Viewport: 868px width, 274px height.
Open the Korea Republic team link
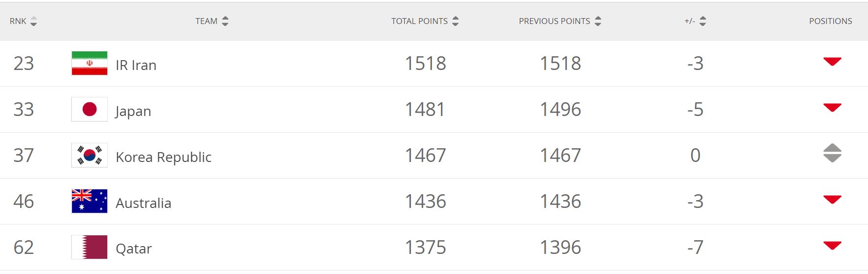(x=163, y=157)
